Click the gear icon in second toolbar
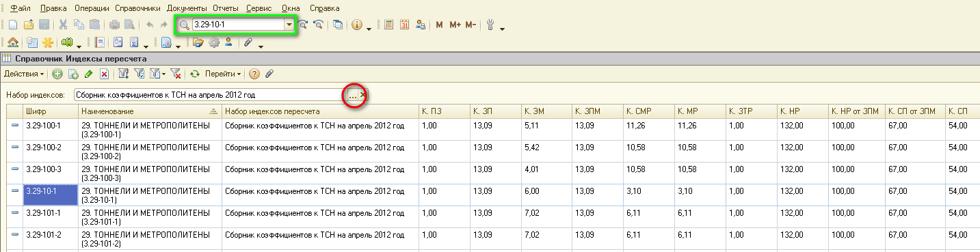Screen dimensions: 980x252 214,42
